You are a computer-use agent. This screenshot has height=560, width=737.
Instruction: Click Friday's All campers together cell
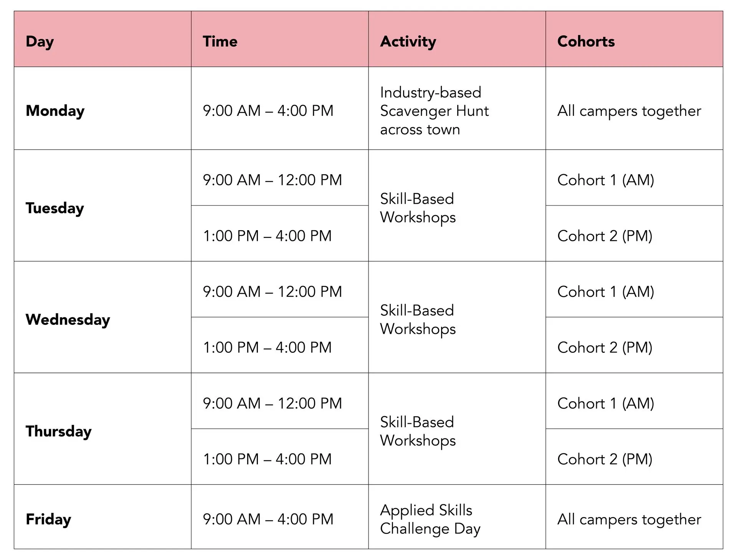pos(629,519)
